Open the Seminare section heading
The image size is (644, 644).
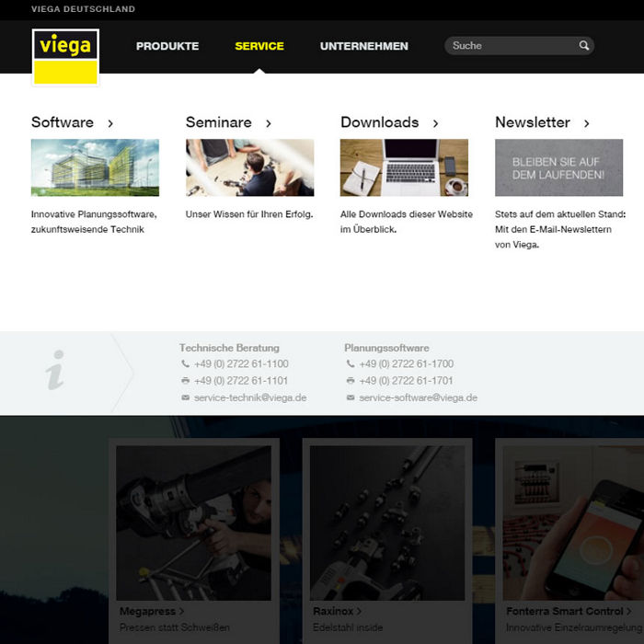tap(219, 122)
